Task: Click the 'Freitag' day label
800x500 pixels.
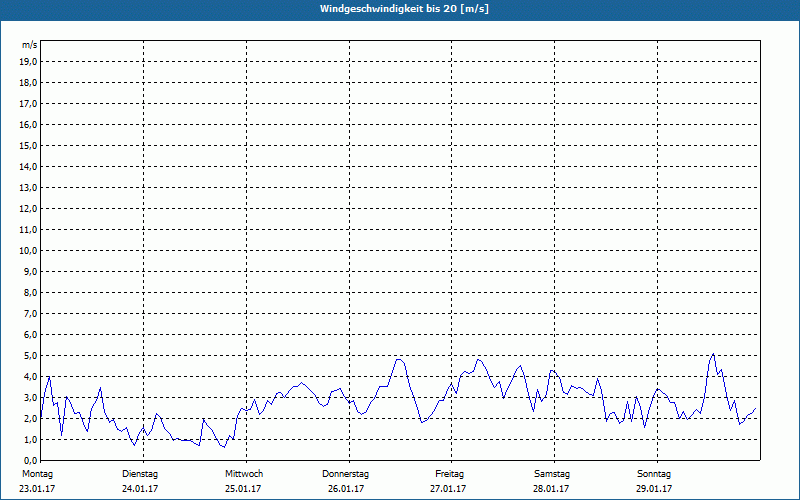Action: [x=449, y=474]
